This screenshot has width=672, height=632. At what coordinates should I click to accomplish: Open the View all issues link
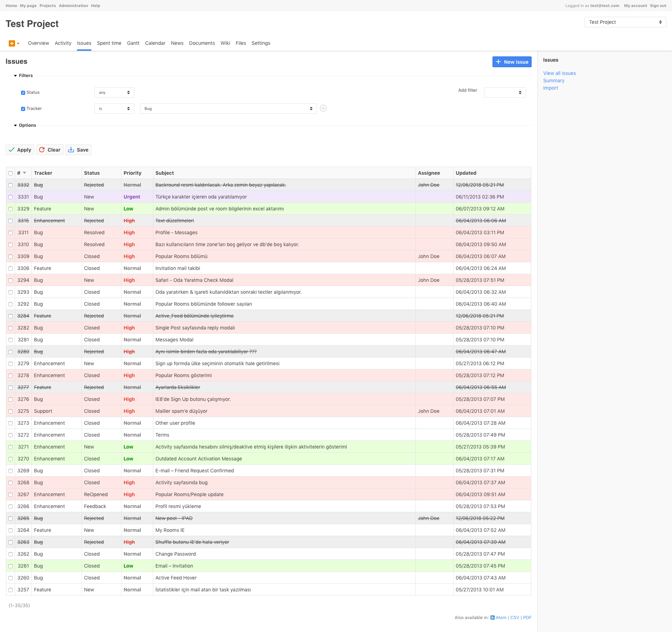tap(560, 73)
